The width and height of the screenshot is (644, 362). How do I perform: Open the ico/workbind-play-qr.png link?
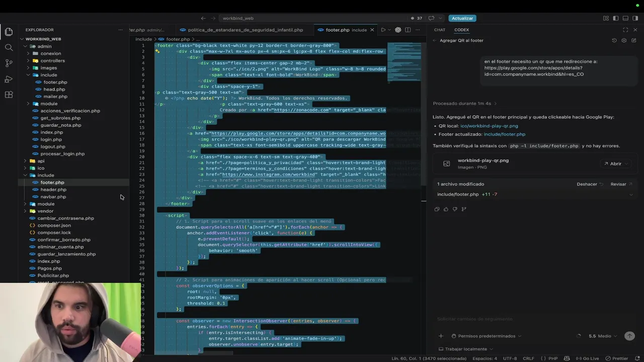489,126
